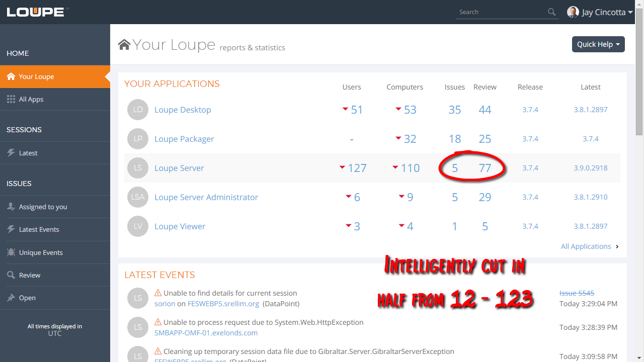This screenshot has height=362, width=644.
Task: Click the bug icon next to Unique Events
Action: coord(11,252)
